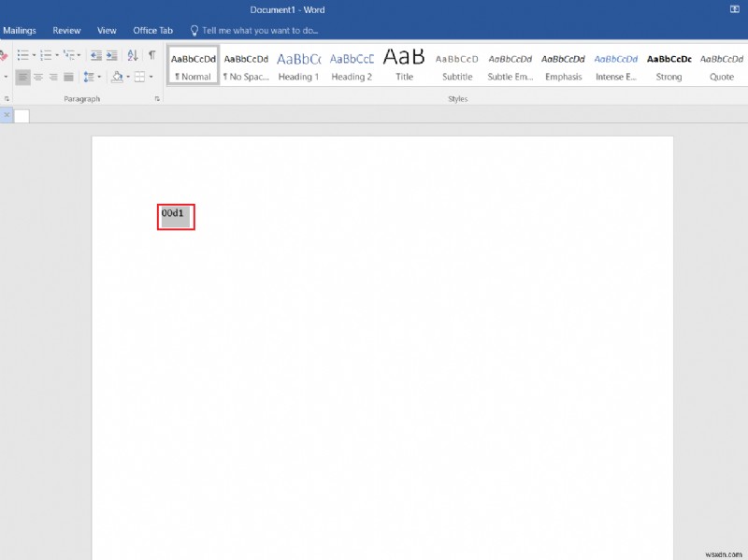Screen dimensions: 748x560
Task: Open the Mailings tab
Action: (20, 31)
